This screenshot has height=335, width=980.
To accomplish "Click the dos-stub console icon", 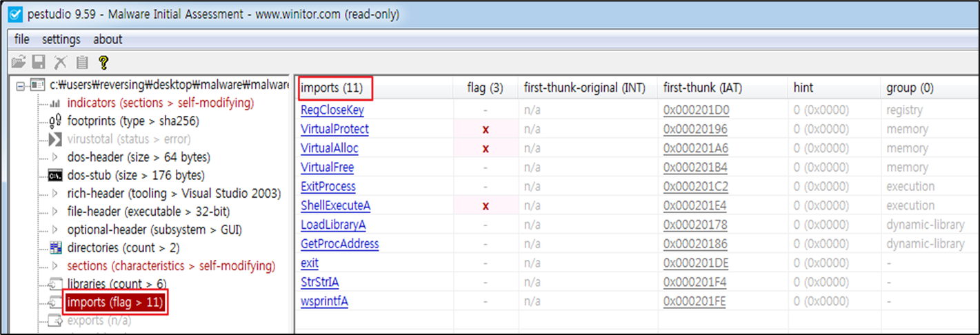I will [x=56, y=175].
